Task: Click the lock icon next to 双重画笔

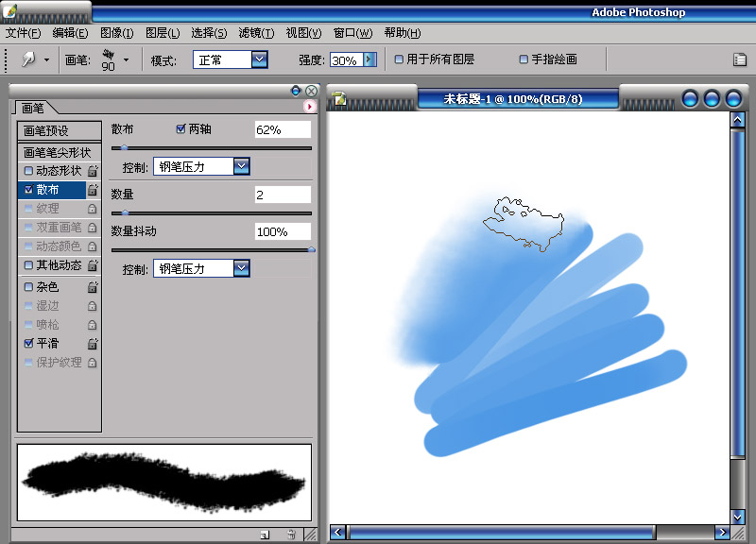Action: 92,228
